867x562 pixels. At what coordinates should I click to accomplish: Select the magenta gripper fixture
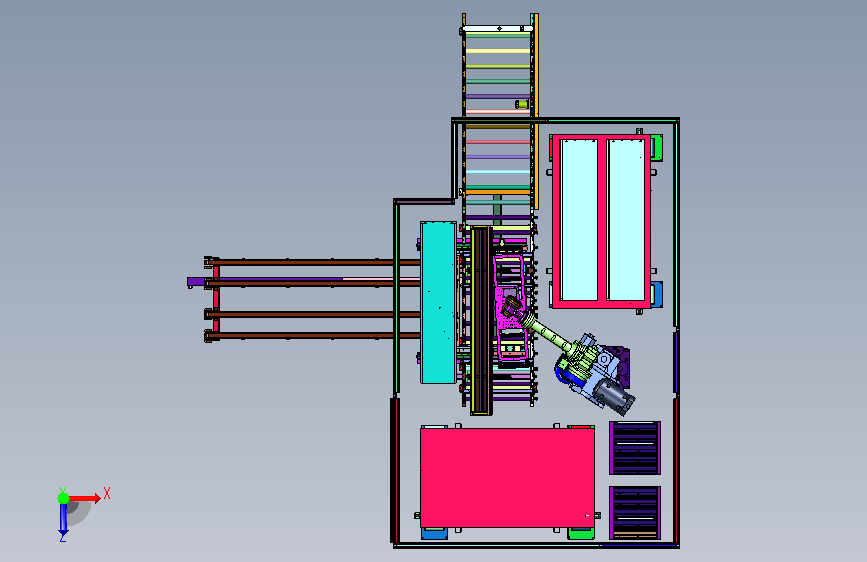coord(510,308)
